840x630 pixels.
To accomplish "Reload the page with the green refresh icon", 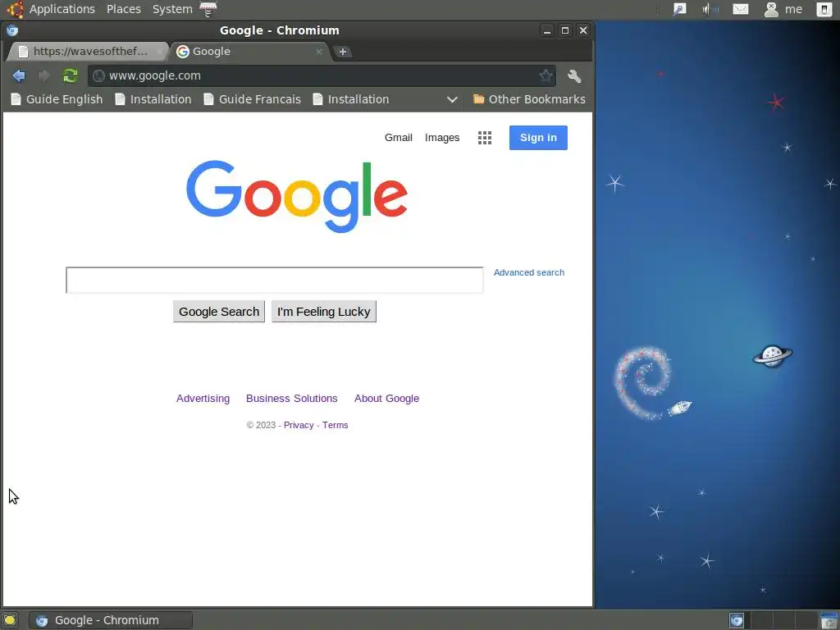I will point(71,75).
